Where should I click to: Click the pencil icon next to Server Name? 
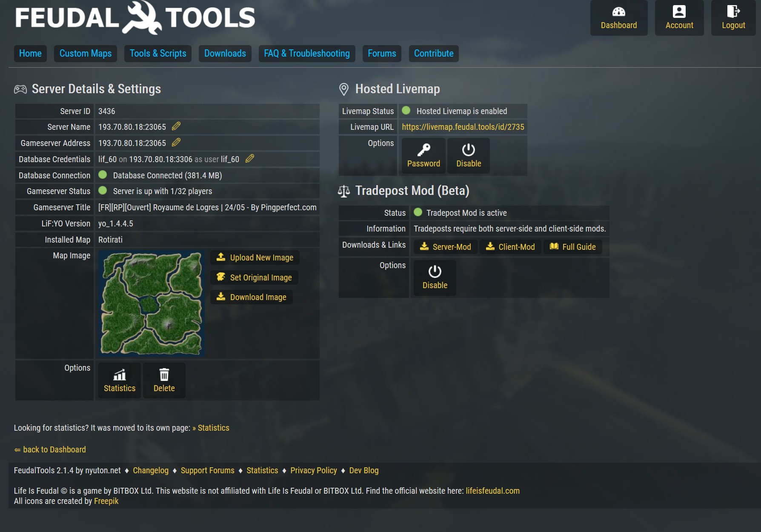(176, 126)
